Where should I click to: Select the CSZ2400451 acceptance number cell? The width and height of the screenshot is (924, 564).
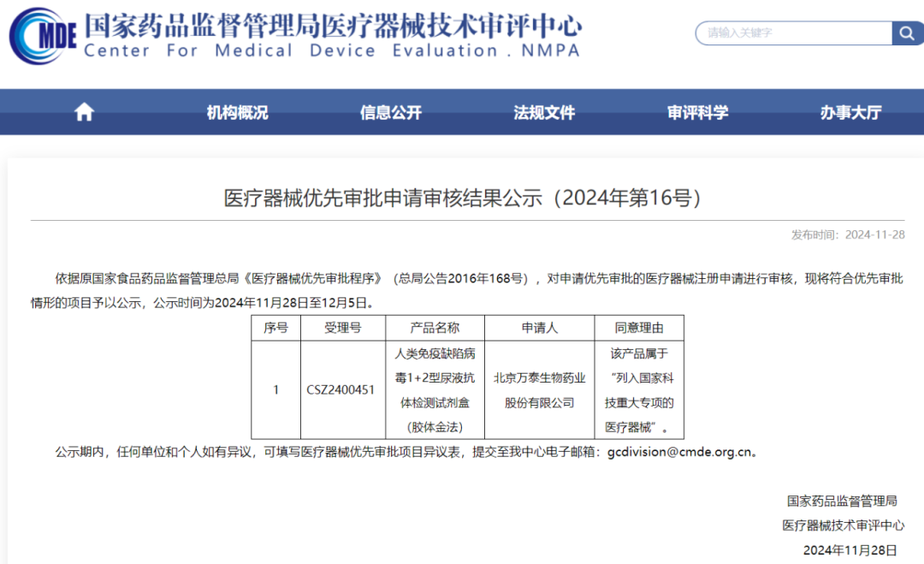[341, 389]
